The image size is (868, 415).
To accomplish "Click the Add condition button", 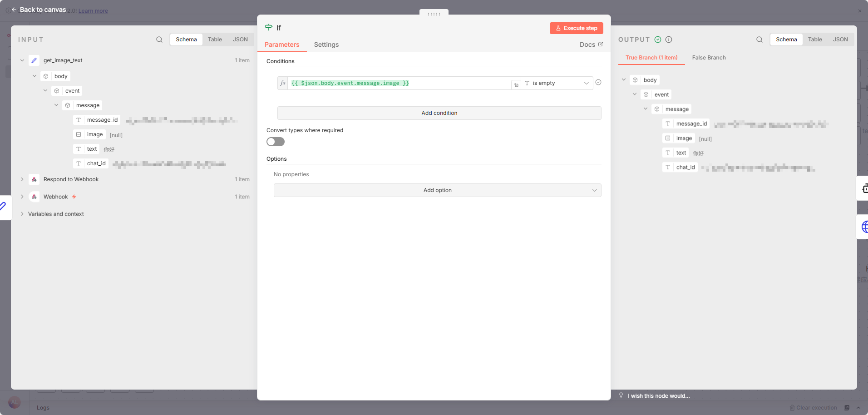I will [439, 113].
